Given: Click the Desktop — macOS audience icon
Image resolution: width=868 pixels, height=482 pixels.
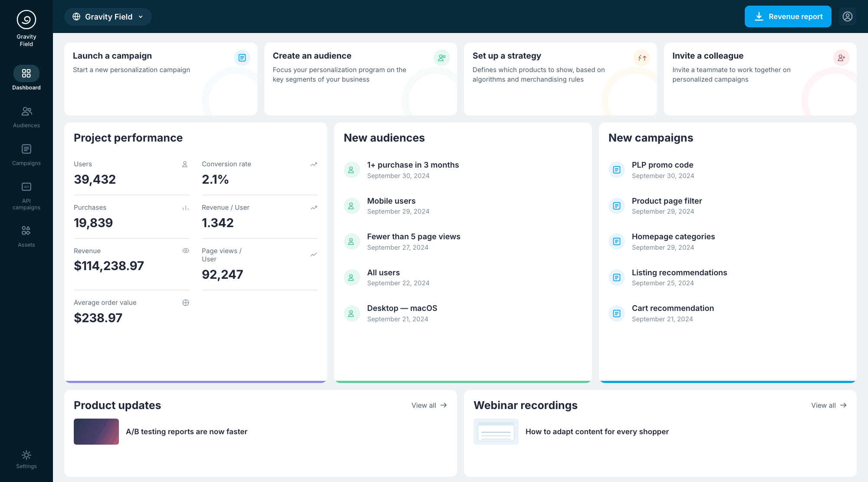Looking at the screenshot, I should [352, 314].
